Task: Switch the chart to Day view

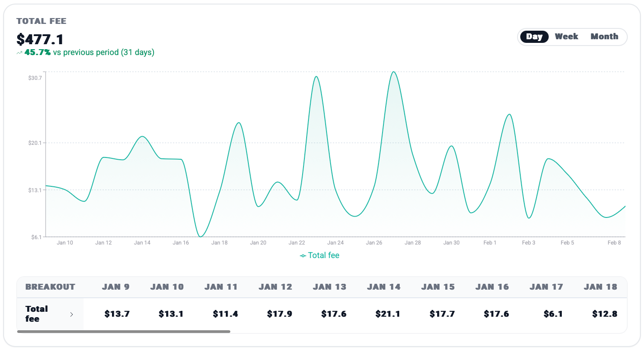Action: pos(534,37)
